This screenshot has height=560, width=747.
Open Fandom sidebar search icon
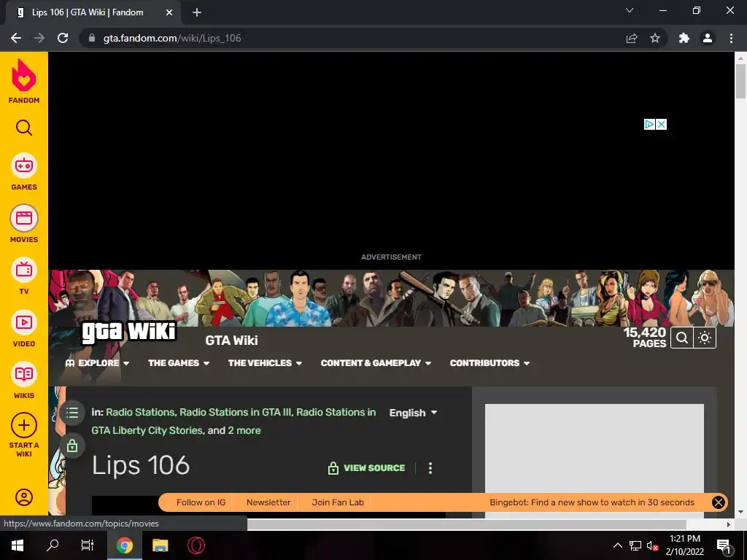(x=24, y=128)
